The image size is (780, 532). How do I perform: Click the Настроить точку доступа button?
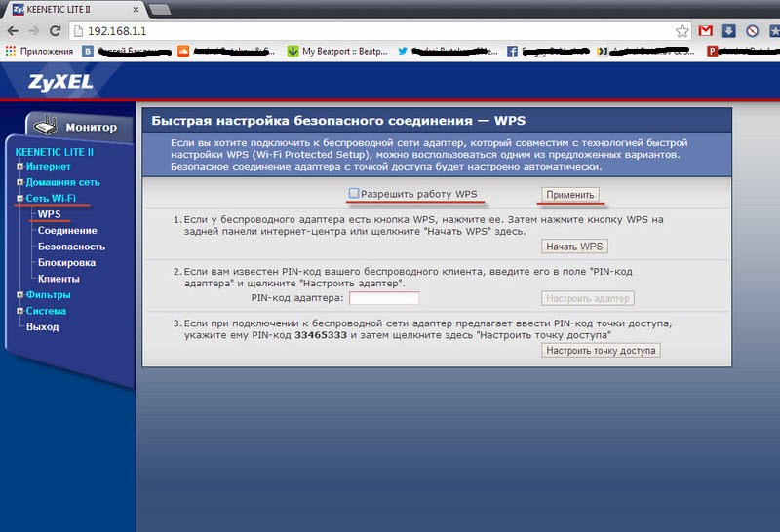pyautogui.click(x=601, y=350)
